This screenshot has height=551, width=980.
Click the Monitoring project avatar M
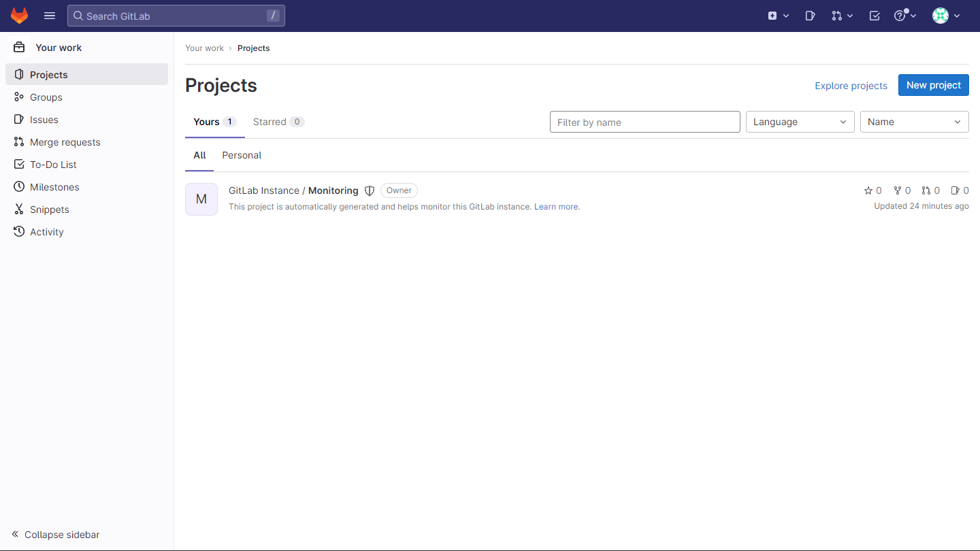click(201, 199)
